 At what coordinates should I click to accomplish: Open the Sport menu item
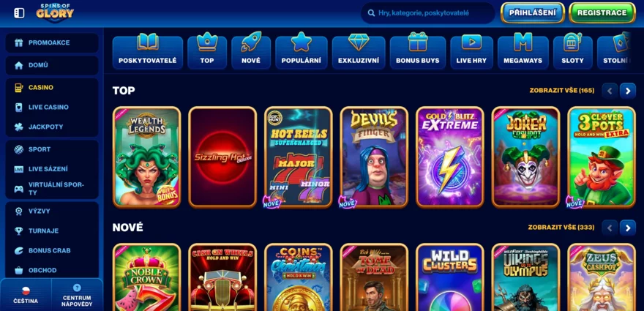52,149
